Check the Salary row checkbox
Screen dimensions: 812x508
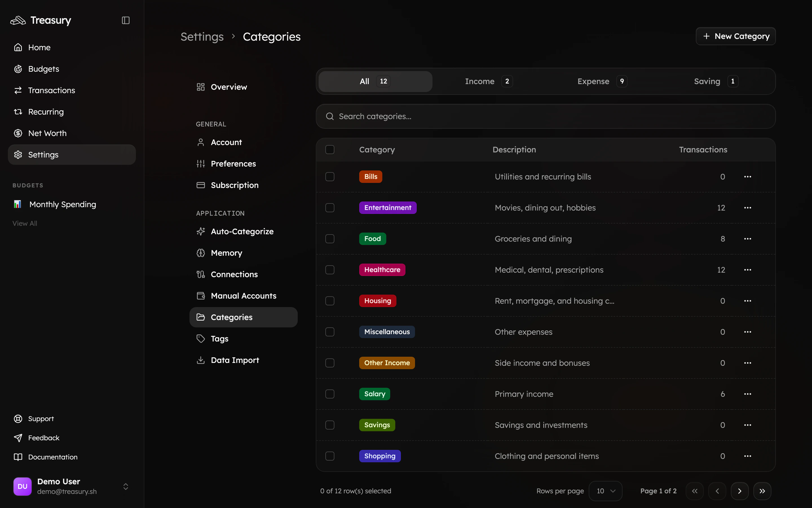[x=330, y=394]
